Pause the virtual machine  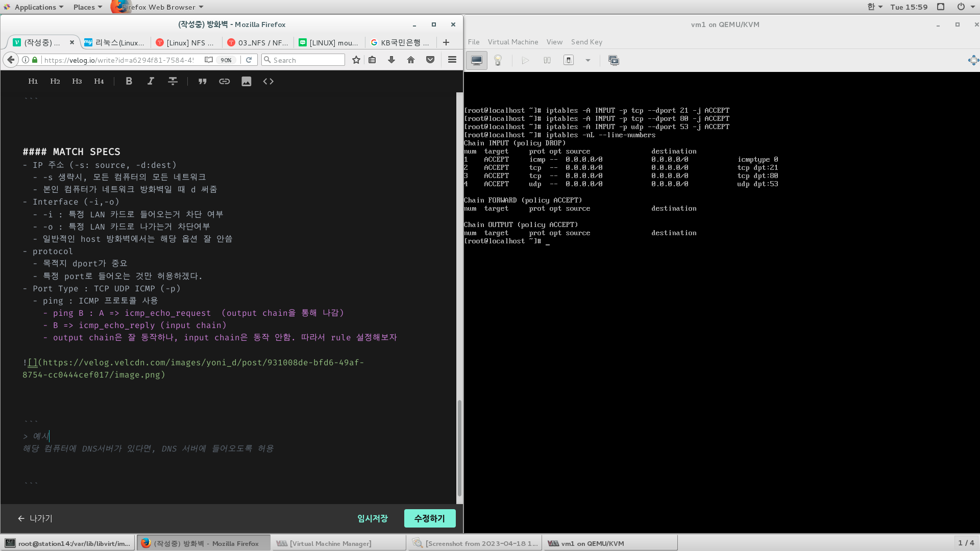(x=547, y=60)
